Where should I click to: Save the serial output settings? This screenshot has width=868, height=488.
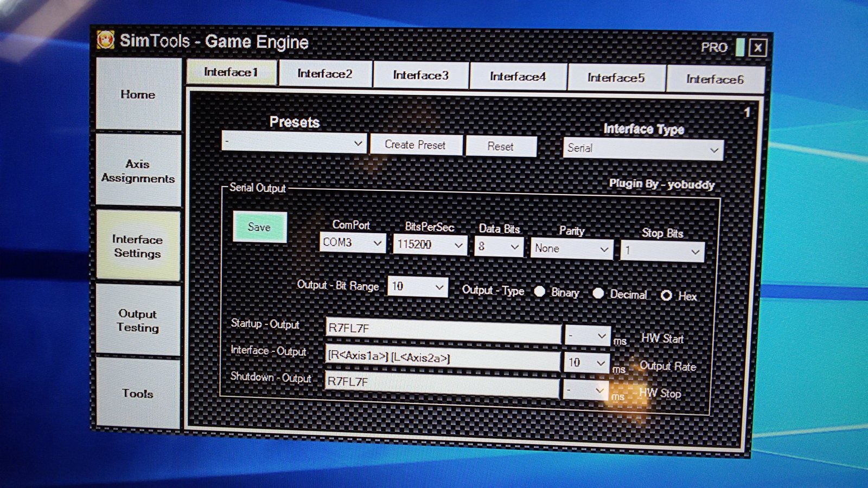259,227
